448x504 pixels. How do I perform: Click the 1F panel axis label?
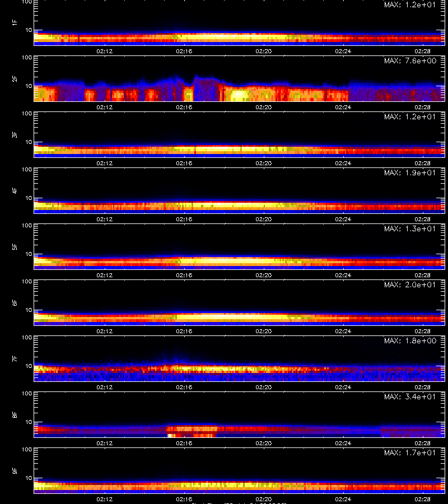click(15, 22)
